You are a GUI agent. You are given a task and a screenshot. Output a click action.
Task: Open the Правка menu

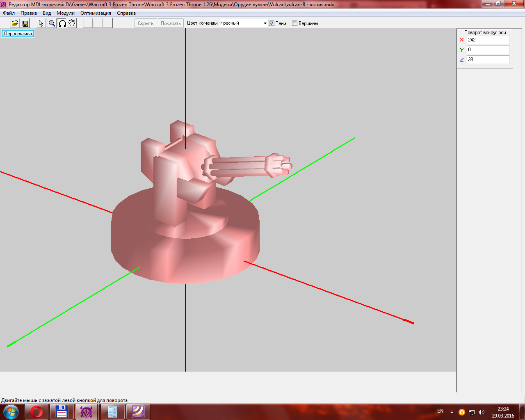tap(29, 13)
